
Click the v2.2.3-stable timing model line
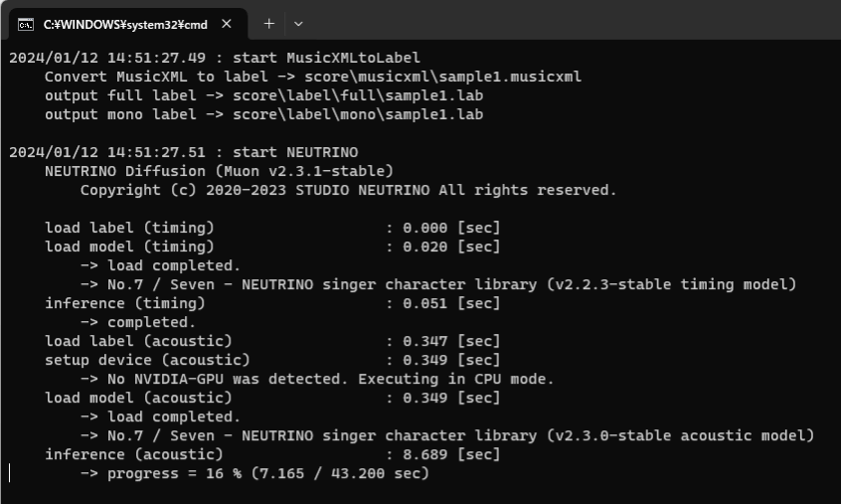coord(438,284)
